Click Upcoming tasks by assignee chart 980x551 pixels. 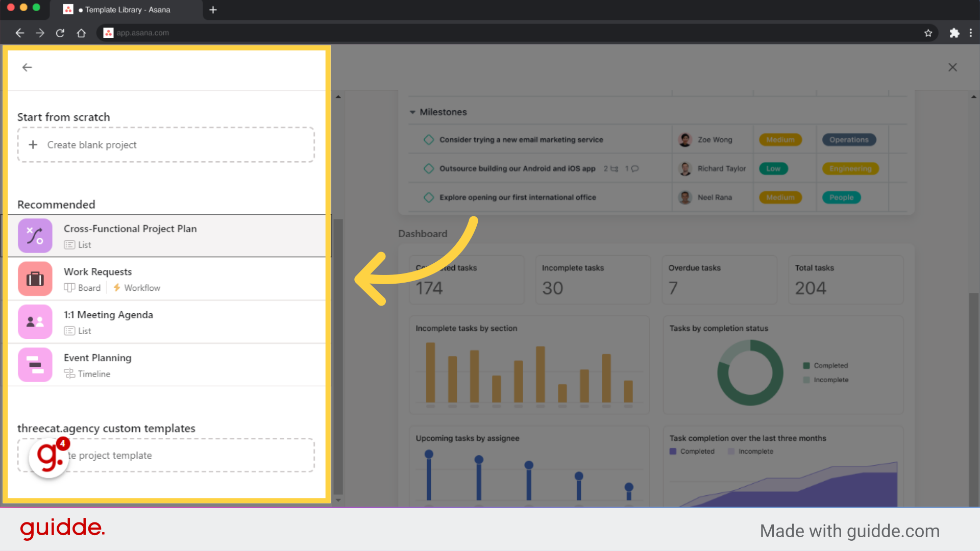529,467
